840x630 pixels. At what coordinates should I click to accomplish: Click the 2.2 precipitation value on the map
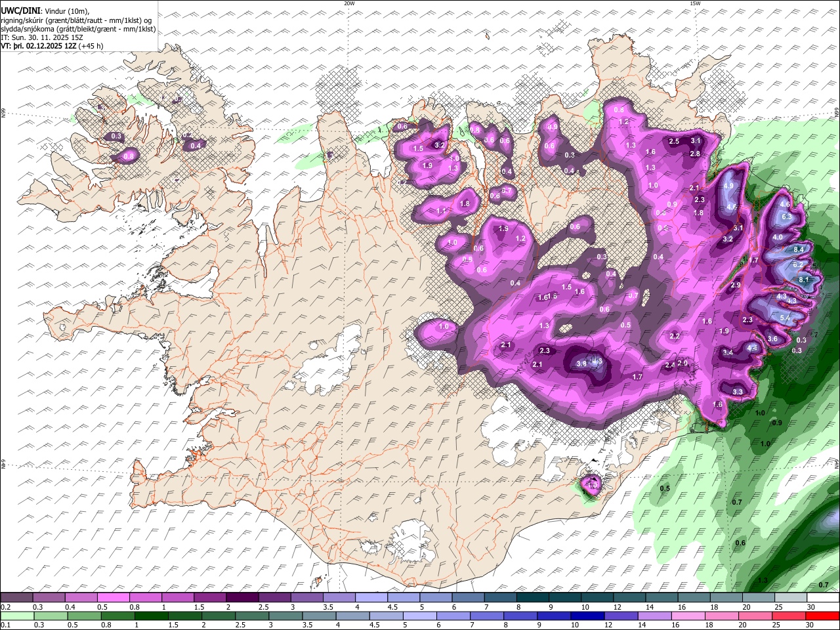675,336
